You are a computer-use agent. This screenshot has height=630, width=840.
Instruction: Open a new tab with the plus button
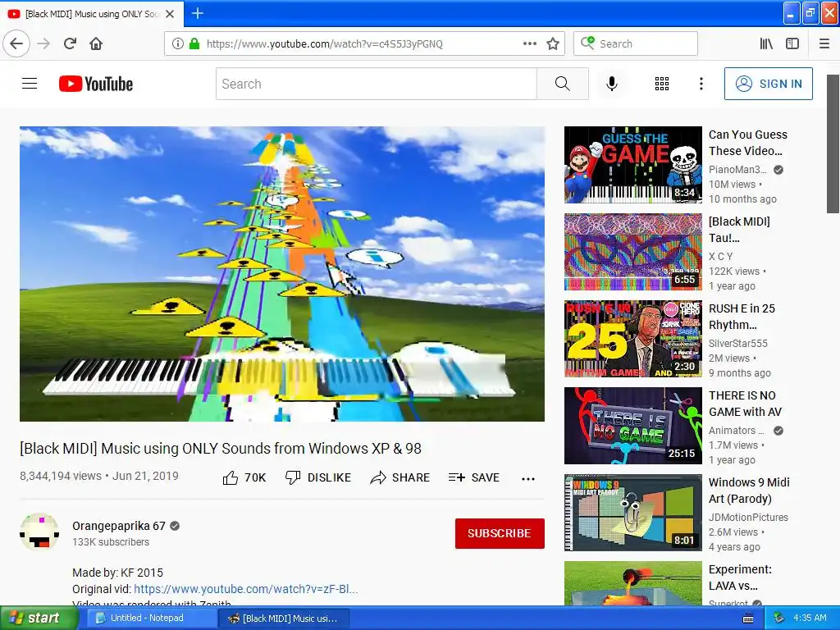click(198, 13)
